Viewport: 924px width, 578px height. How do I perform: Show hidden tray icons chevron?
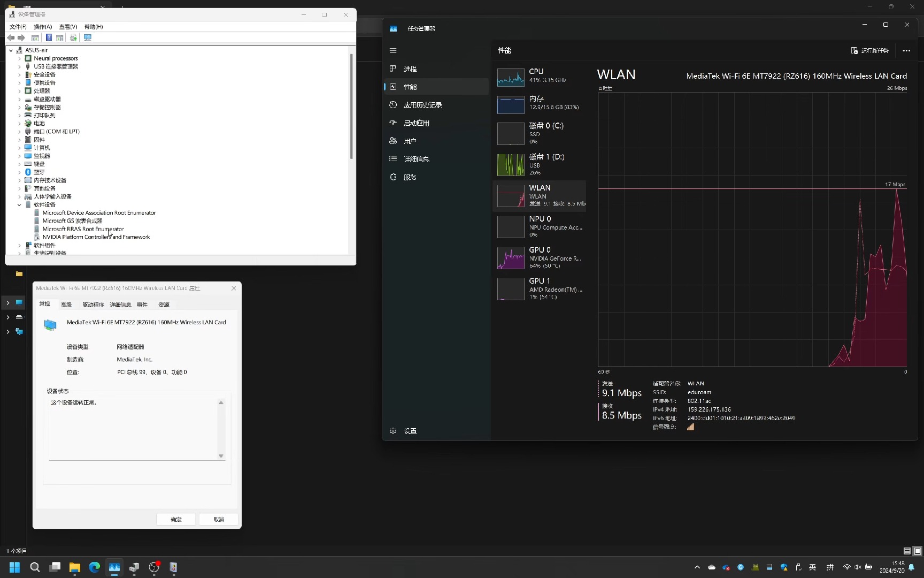click(697, 567)
